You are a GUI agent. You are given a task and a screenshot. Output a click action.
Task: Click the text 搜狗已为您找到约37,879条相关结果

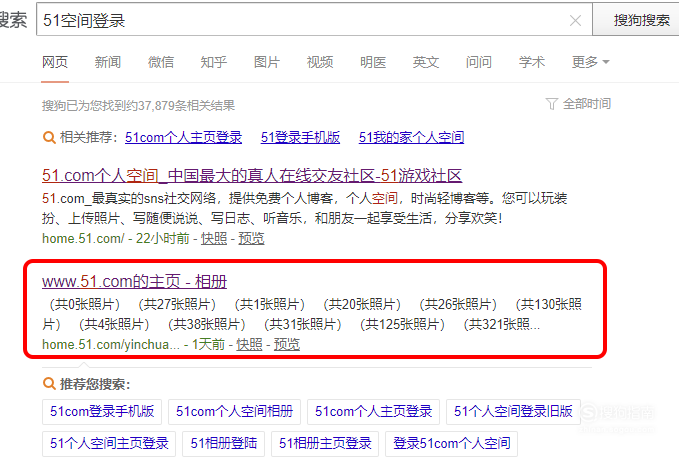[x=138, y=105]
